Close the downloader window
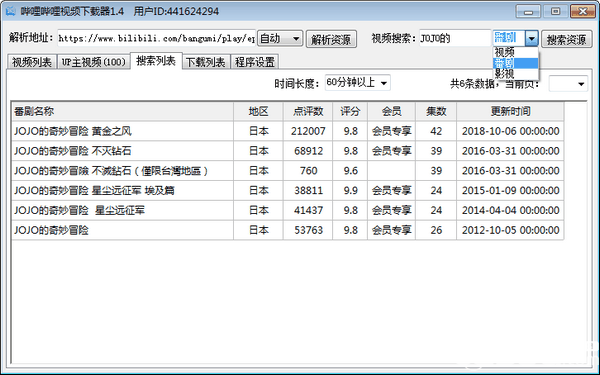This screenshot has width=600, height=375. pyautogui.click(x=583, y=11)
